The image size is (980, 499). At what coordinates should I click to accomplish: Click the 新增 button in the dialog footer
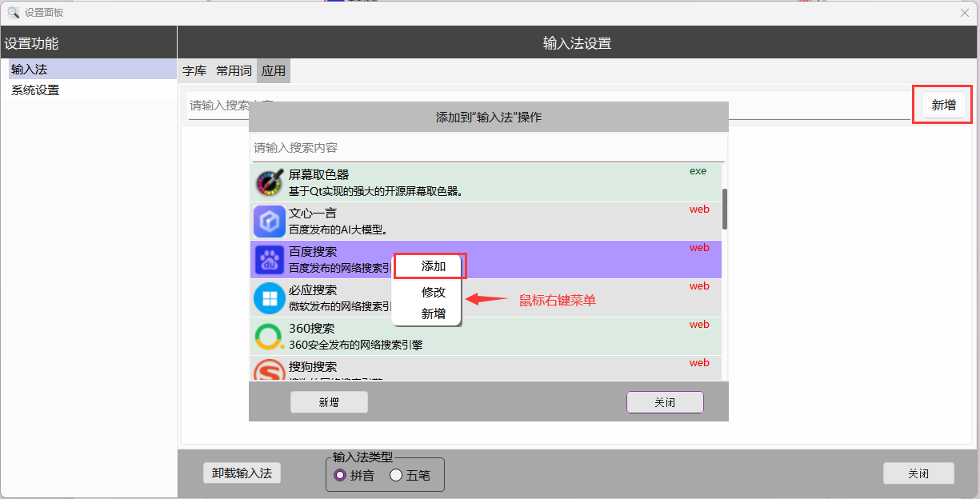click(329, 402)
